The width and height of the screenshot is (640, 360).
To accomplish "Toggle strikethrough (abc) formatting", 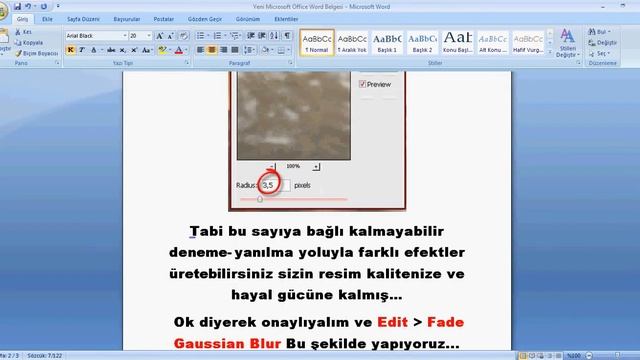I will [x=111, y=50].
